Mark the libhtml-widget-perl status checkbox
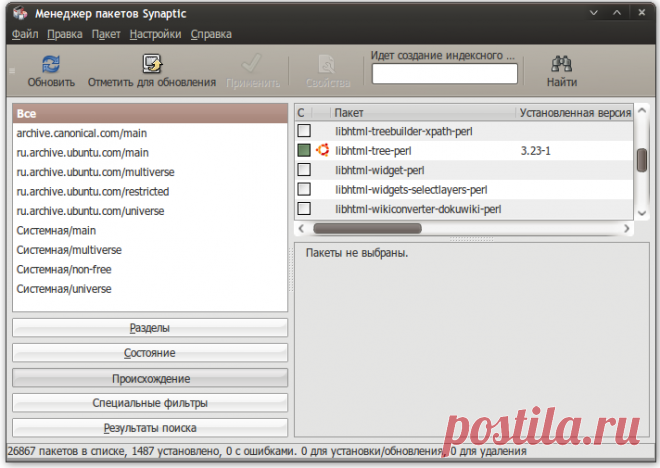This screenshot has width=660, height=468. pyautogui.click(x=304, y=170)
